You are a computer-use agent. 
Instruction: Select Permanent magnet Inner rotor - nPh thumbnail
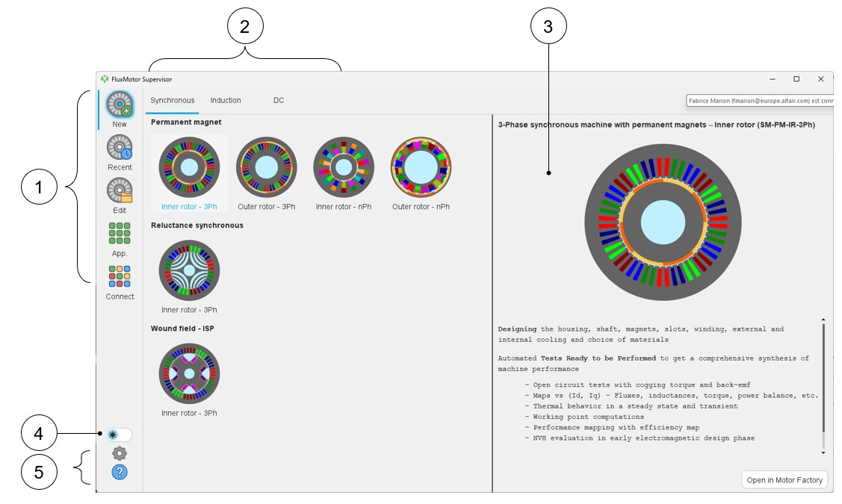344,167
